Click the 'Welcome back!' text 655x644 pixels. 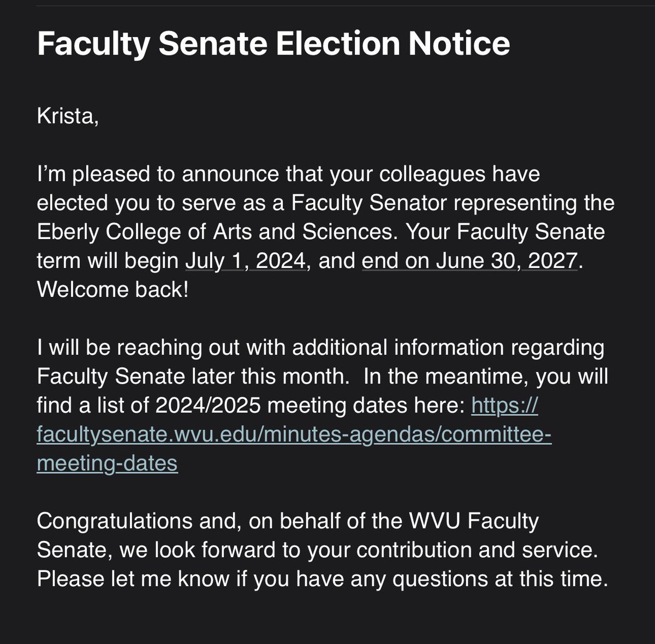pos(112,290)
